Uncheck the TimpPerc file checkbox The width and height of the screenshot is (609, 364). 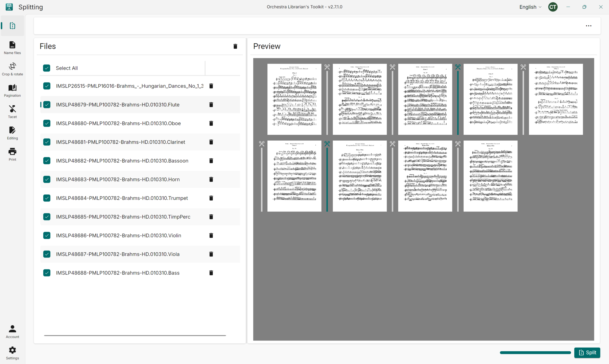(x=47, y=216)
